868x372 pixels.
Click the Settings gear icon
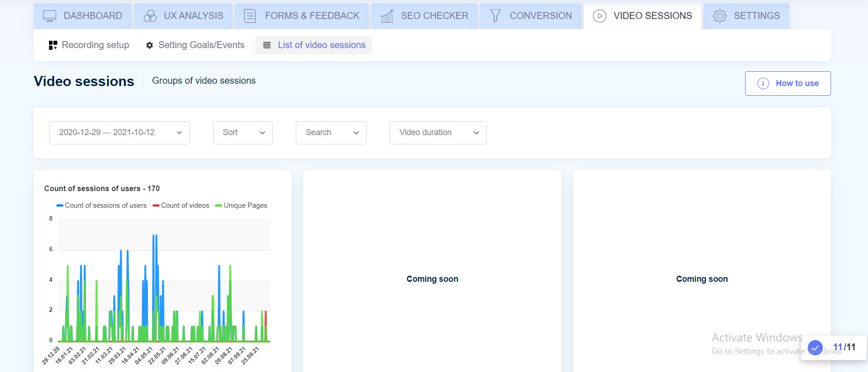[720, 16]
